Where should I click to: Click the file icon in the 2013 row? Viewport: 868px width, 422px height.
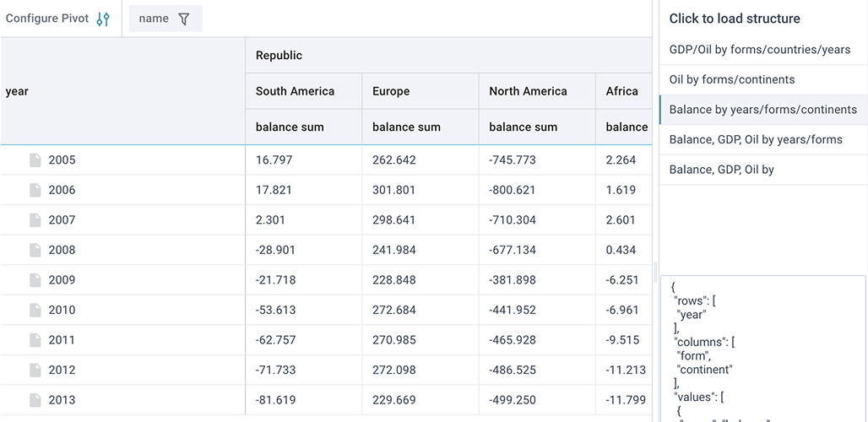click(35, 400)
